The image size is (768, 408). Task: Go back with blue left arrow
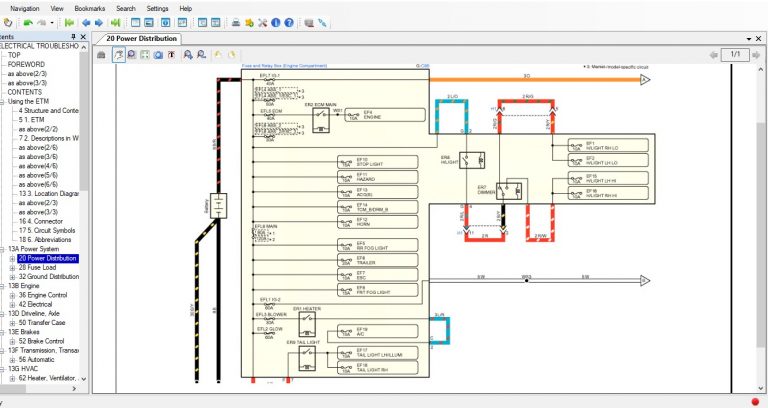pos(86,23)
